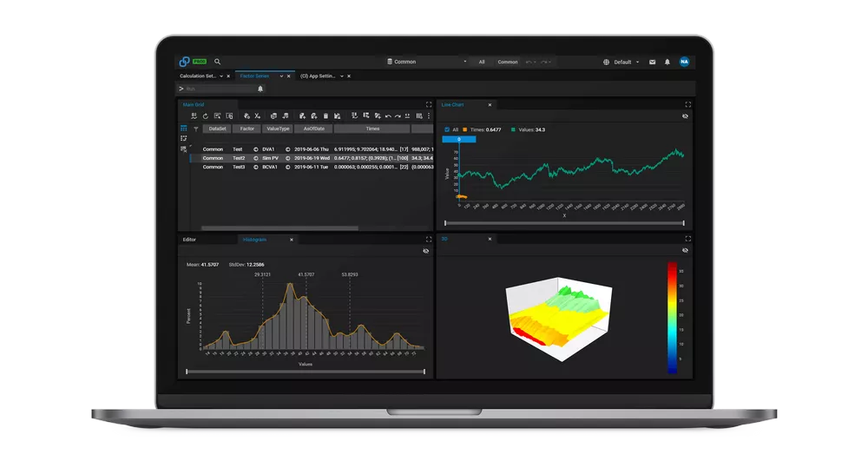Click the refresh icon in Main Grid toolbar

[x=206, y=116]
